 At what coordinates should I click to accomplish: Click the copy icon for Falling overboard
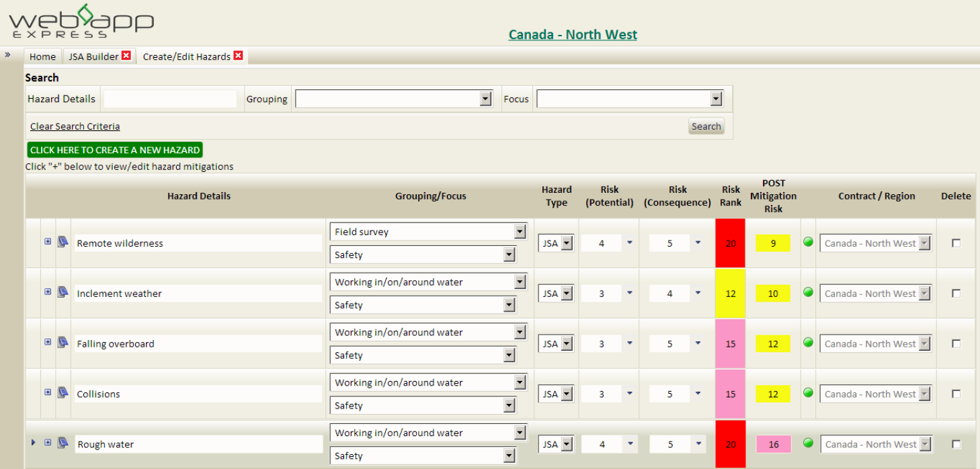[x=63, y=342]
